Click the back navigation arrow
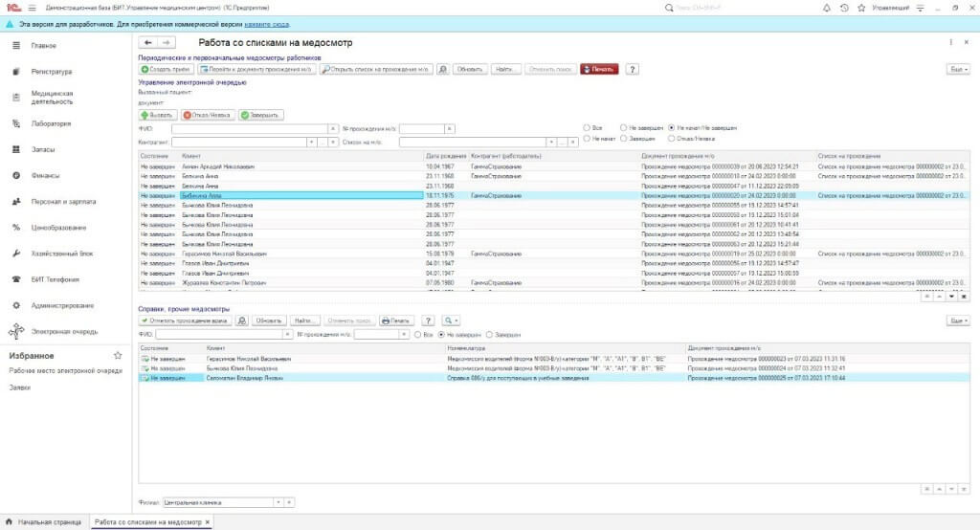The width and height of the screenshot is (980, 530). click(148, 43)
